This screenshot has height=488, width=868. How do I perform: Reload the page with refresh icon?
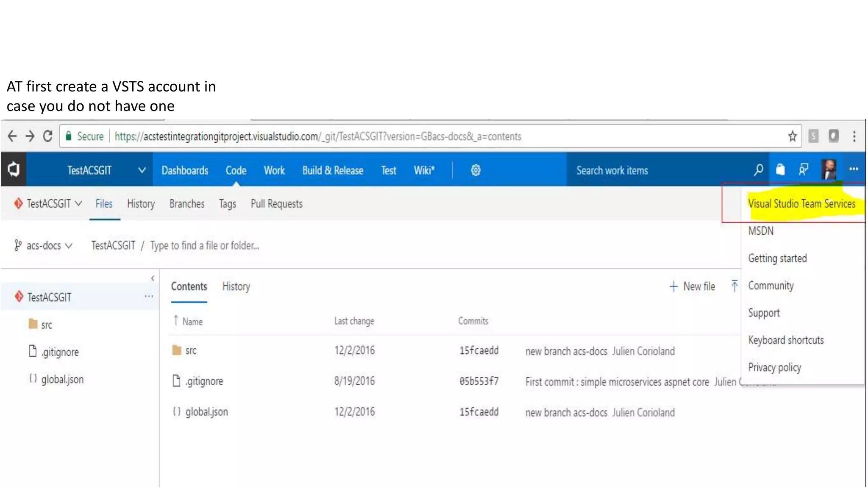coord(48,136)
